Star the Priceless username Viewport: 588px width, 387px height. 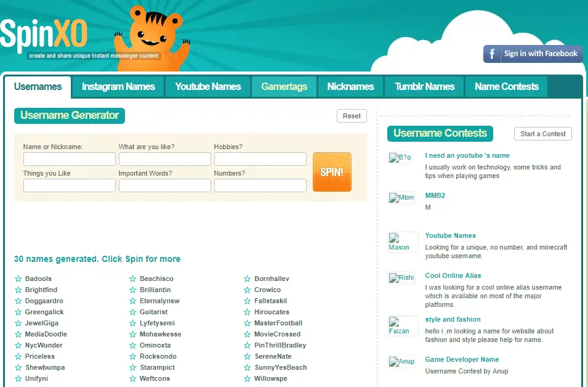point(18,357)
